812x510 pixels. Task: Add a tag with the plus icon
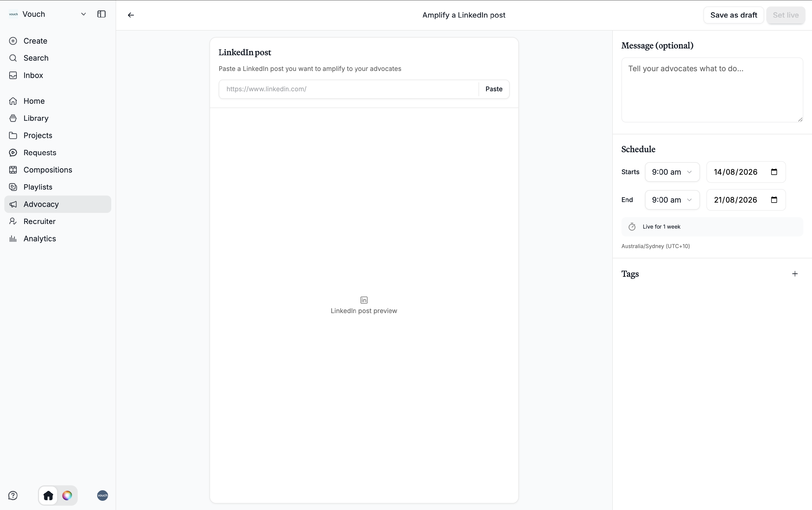795,274
